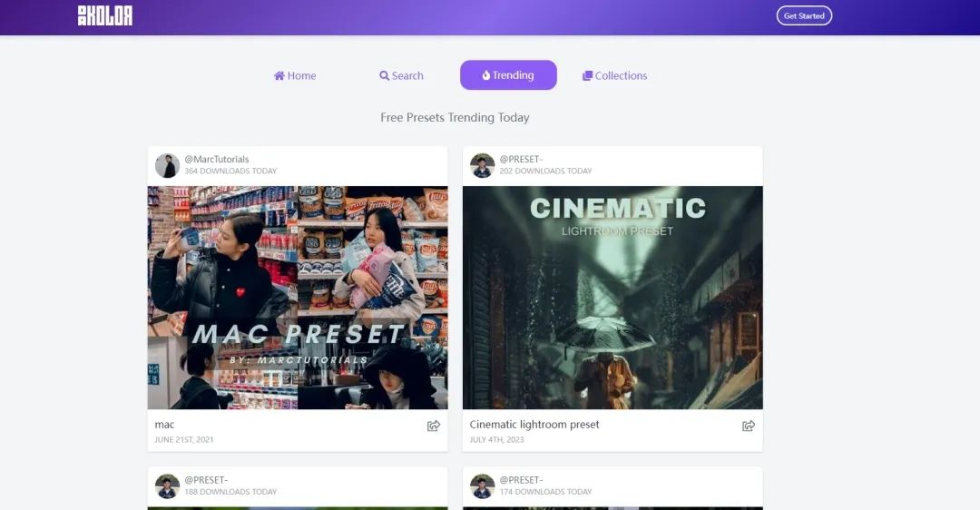Click the share icon on the mac preset card
980x510 pixels.
pos(433,426)
